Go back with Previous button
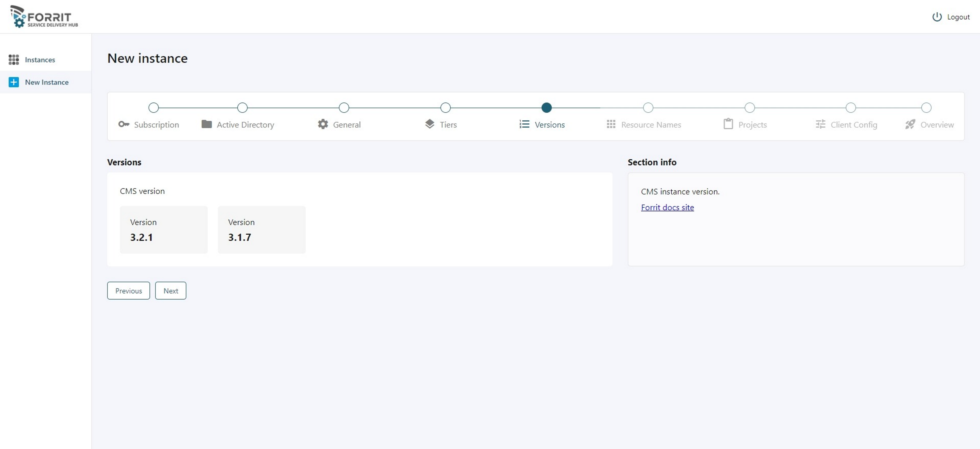This screenshot has width=980, height=449. 128,291
